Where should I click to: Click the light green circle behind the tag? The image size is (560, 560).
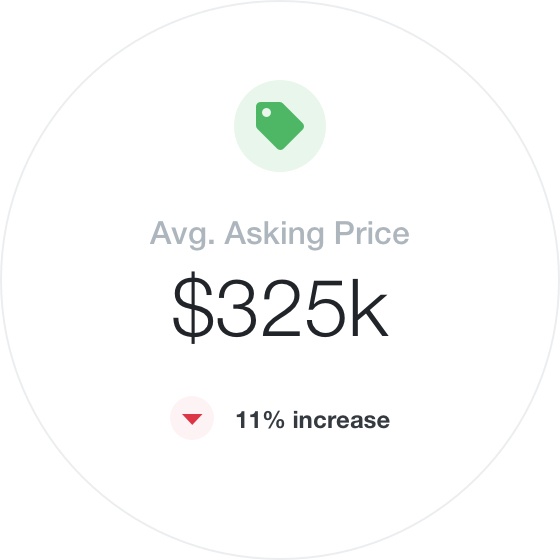coord(280,126)
